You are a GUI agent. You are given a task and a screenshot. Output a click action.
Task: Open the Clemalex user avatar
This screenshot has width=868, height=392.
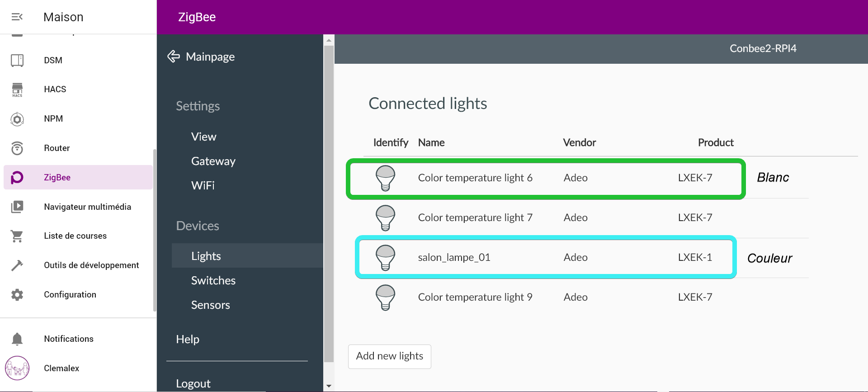coord(17,368)
